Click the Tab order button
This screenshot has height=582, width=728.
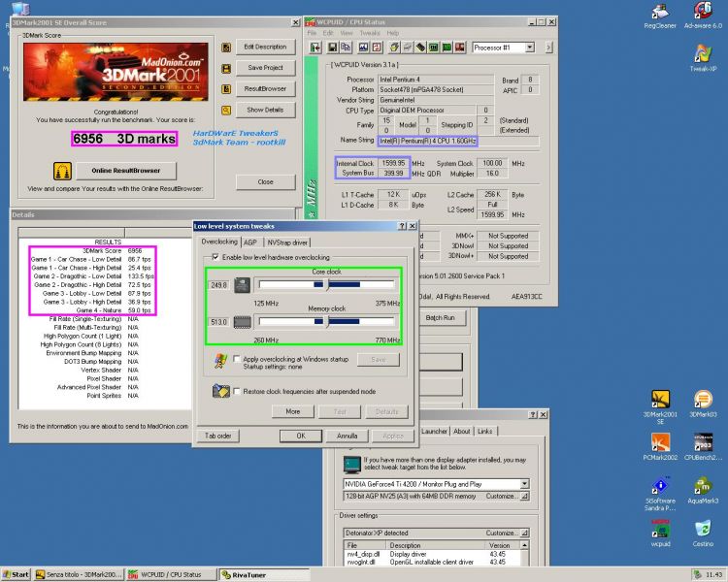[x=217, y=436]
